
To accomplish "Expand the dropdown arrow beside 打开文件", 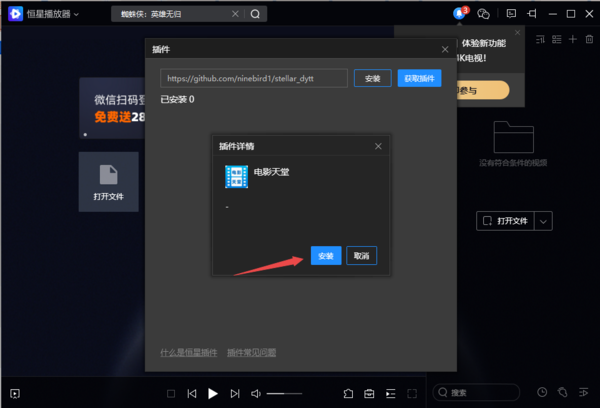I will pyautogui.click(x=543, y=221).
